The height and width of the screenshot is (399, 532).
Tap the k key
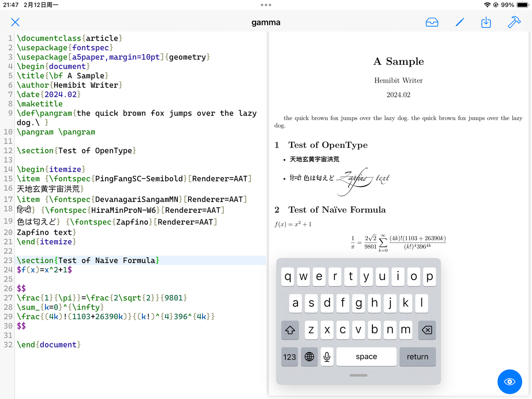[406, 303]
